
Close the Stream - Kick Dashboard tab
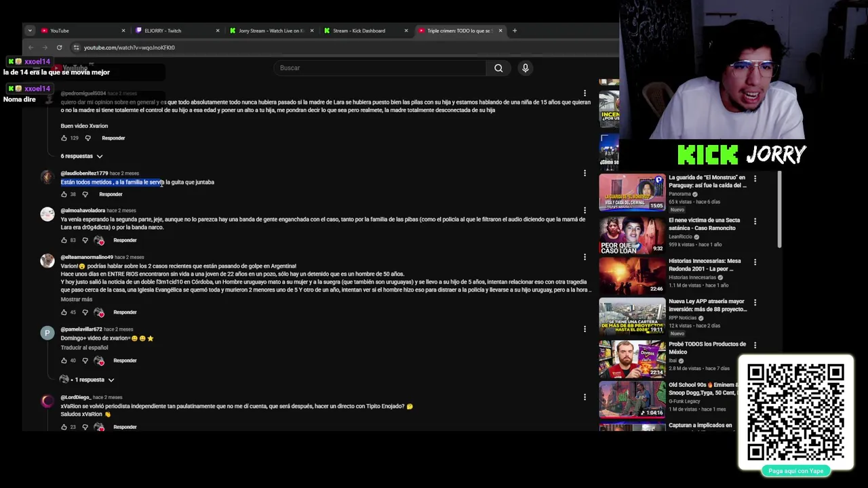(406, 30)
